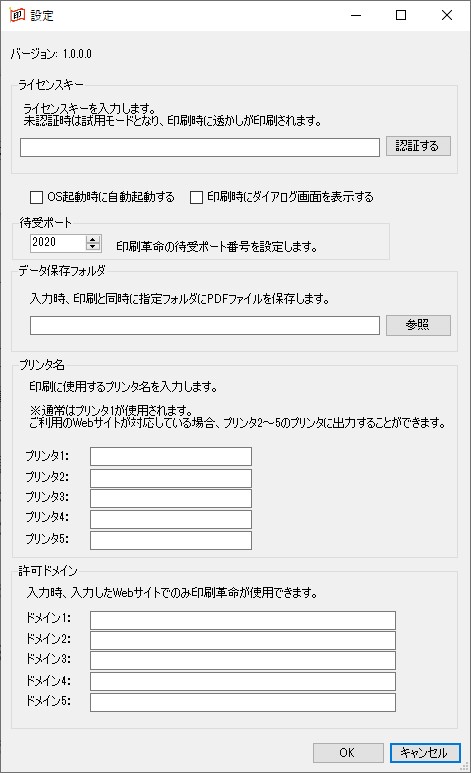
Task: Select the ドメイン5 input field
Action: coord(243,703)
